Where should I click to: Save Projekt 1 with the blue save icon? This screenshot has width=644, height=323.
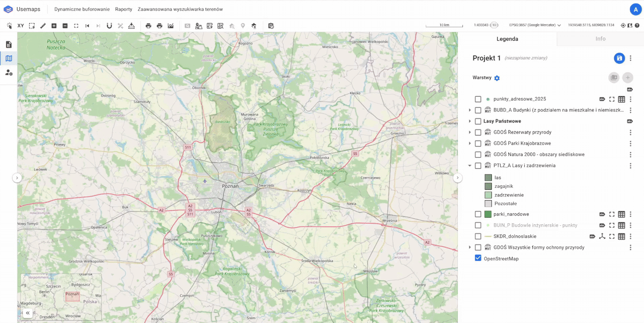point(619,58)
